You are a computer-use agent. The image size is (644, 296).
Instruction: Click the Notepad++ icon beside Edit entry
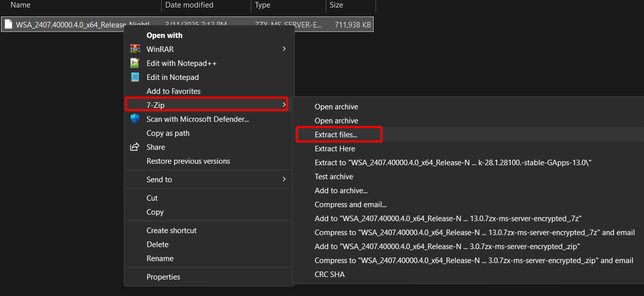tap(135, 63)
